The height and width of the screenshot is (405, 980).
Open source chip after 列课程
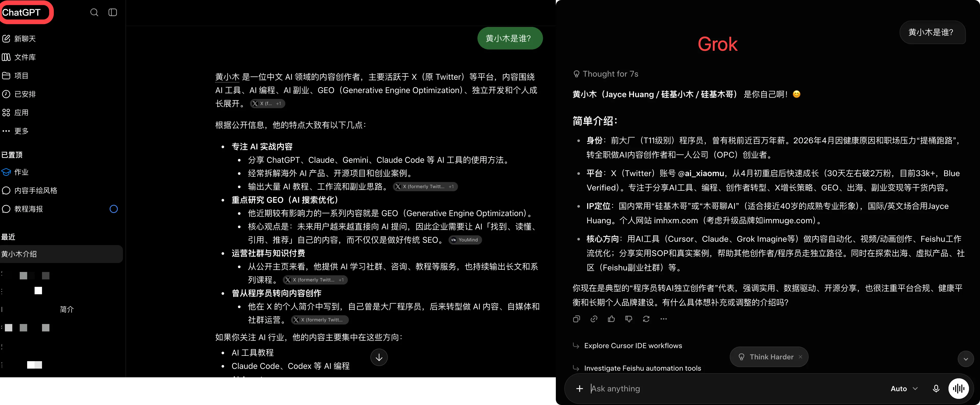tap(315, 280)
